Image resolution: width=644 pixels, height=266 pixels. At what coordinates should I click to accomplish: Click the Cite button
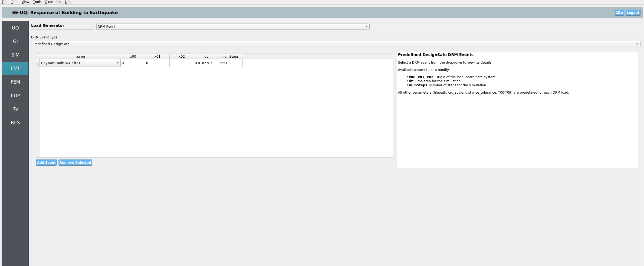tap(619, 13)
